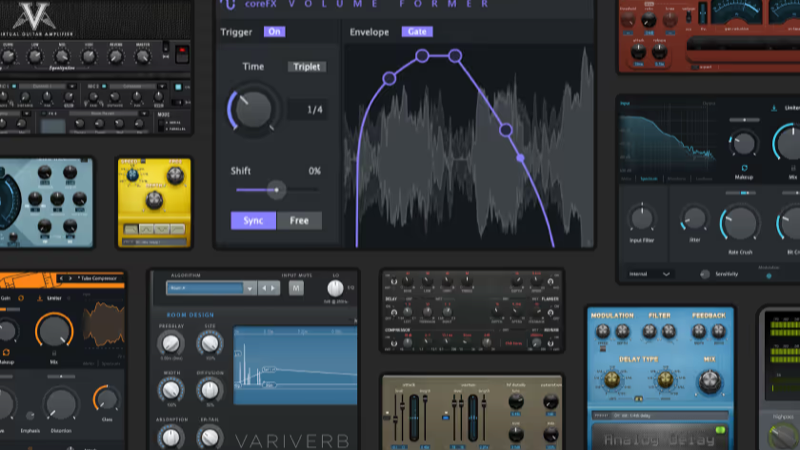Click the coreFX Volume Former logo

click(x=229, y=5)
